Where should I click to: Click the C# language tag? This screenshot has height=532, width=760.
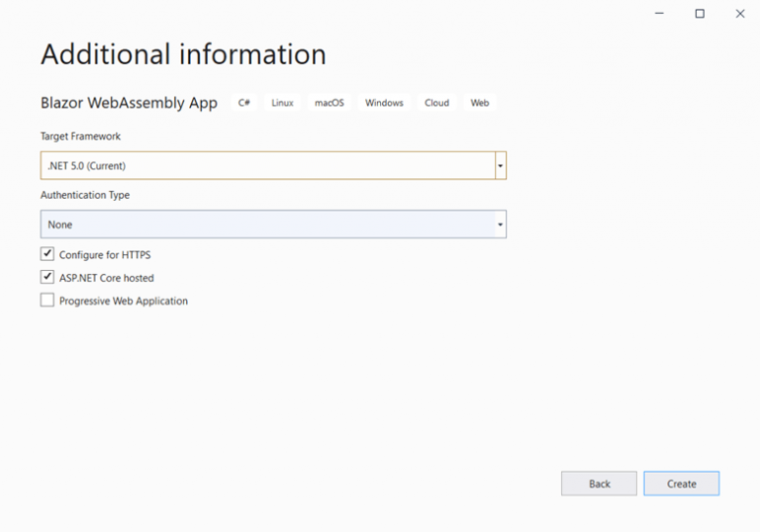pos(244,103)
